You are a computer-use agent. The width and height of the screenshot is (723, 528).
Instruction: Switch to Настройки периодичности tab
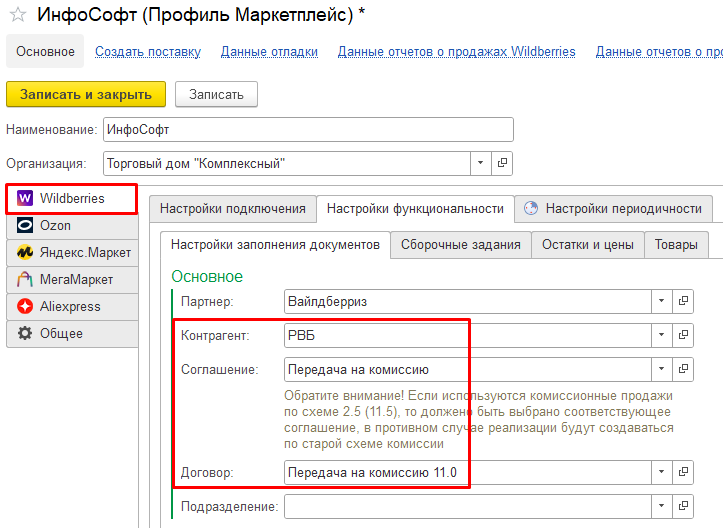pos(614,209)
